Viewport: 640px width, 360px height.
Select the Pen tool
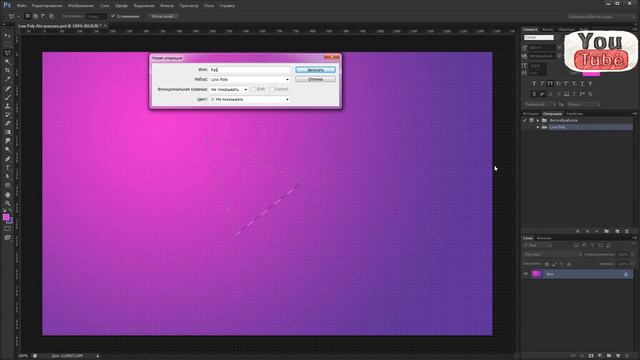click(8, 159)
